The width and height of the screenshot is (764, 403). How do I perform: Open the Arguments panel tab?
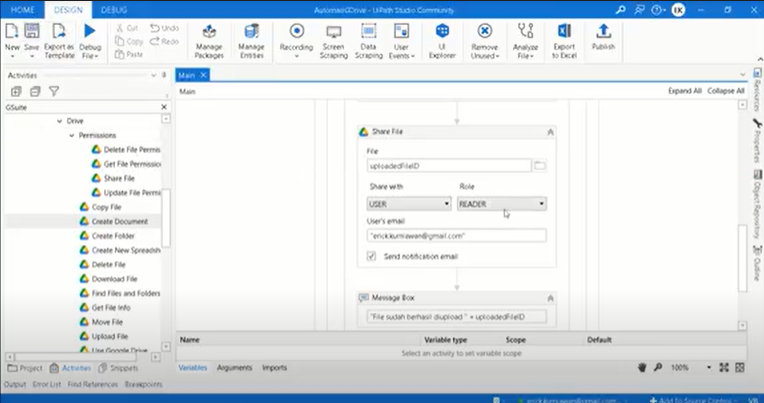pyautogui.click(x=234, y=368)
